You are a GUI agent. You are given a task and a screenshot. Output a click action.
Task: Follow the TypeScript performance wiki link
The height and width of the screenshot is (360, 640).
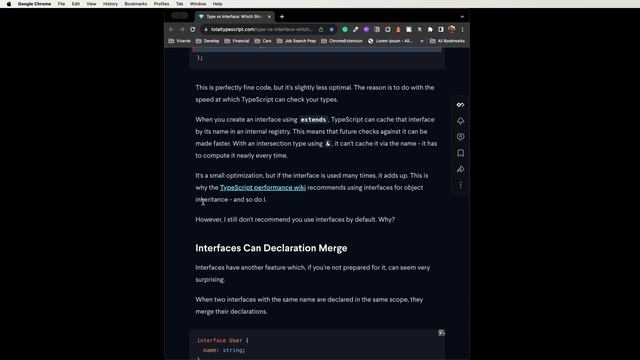tap(263, 188)
